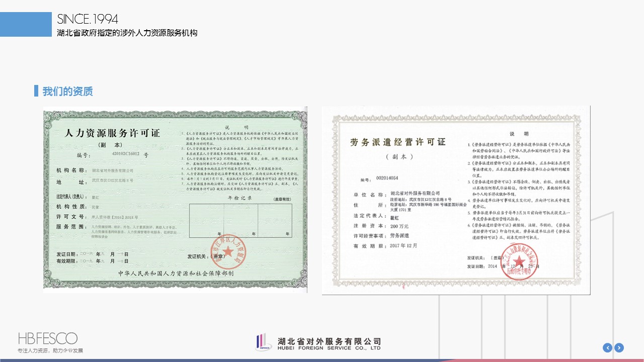The image size is (644, 362).
Task: Click the red seal on green certificate
Action: click(228, 251)
